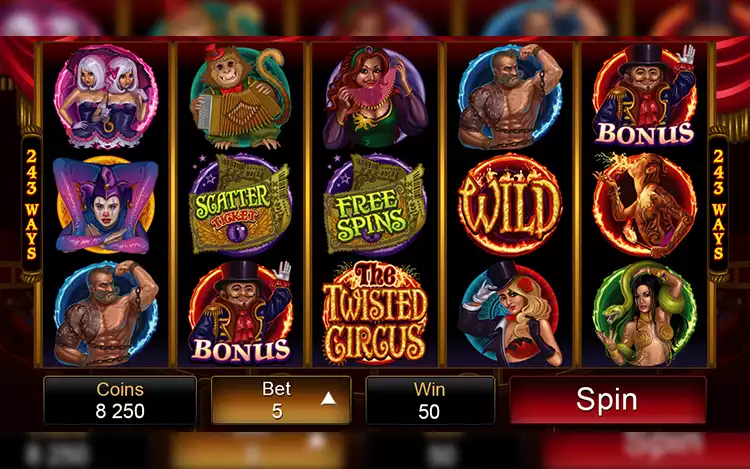Click the Win amount display

(x=430, y=400)
